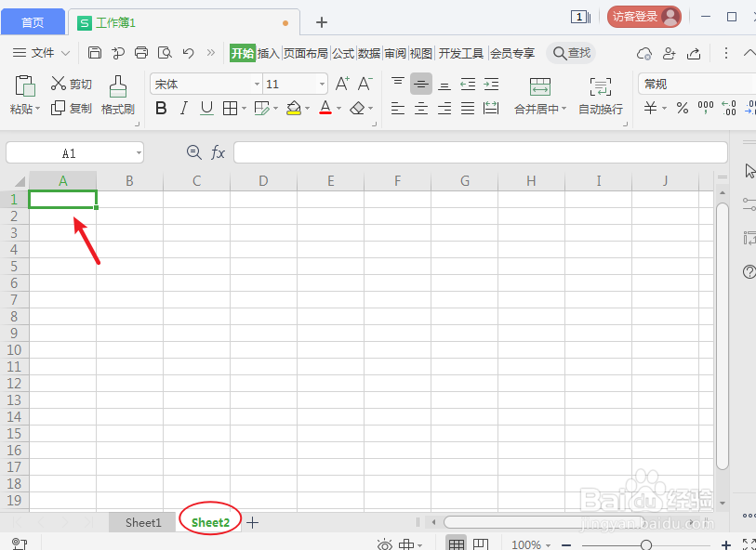Apply the cell borders icon
The height and width of the screenshot is (550, 756).
pos(230,109)
